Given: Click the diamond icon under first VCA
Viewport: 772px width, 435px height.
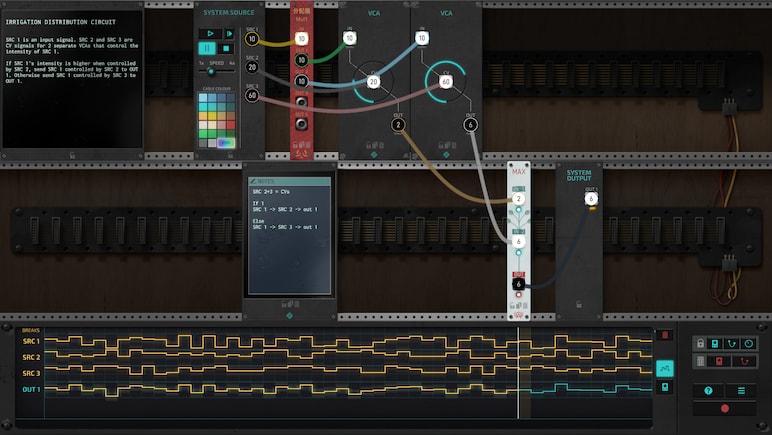Looking at the screenshot, I should coord(374,155).
